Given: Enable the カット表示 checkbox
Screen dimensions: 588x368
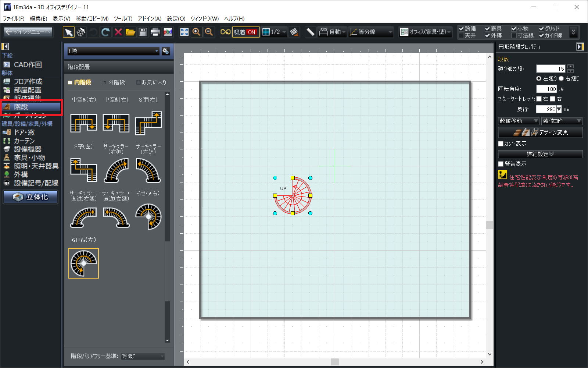Looking at the screenshot, I should click(x=501, y=144).
